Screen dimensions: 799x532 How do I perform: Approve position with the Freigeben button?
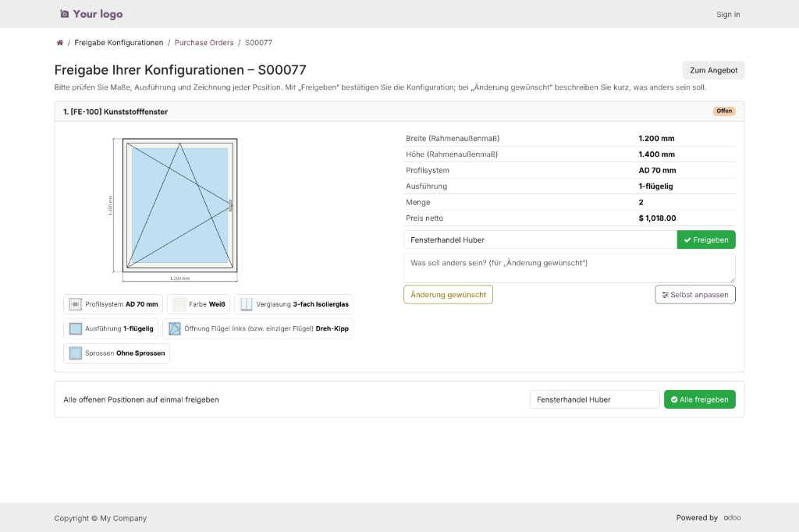(x=705, y=240)
